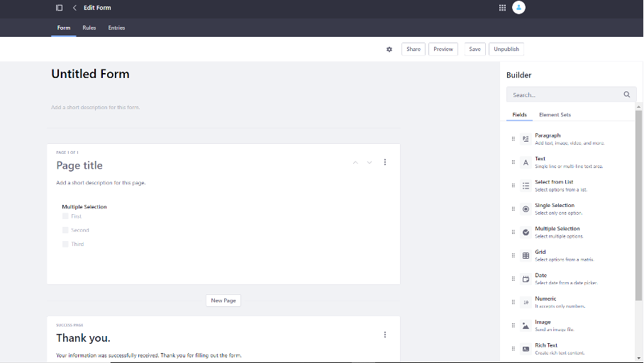Select the Select from List icon
This screenshot has width=644, height=363.
[x=526, y=186]
